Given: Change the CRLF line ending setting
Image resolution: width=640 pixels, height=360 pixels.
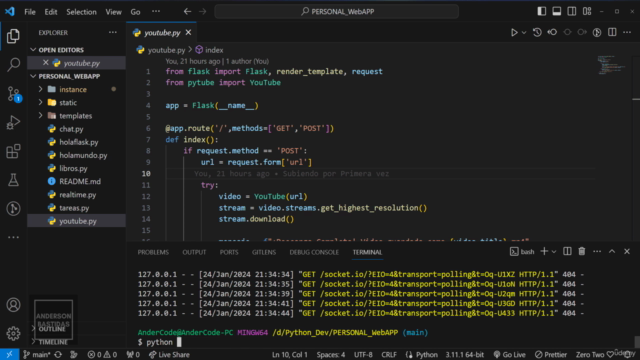Looking at the screenshot, I should point(389,355).
